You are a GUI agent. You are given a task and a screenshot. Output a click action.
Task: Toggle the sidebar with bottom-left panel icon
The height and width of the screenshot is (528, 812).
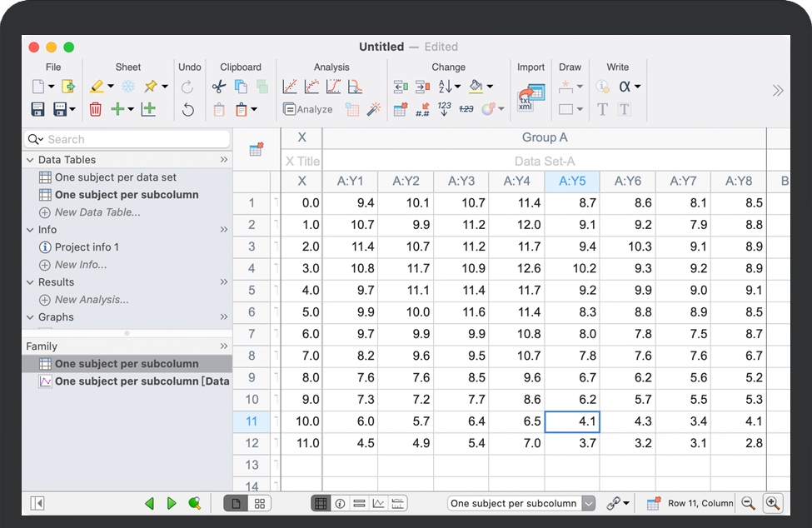click(37, 503)
